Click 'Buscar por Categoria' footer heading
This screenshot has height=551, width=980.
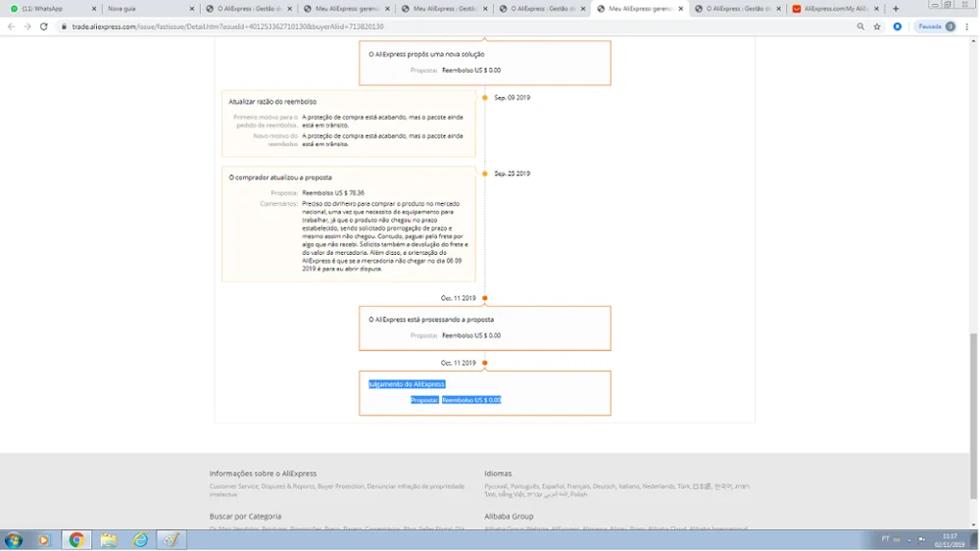pos(246,517)
